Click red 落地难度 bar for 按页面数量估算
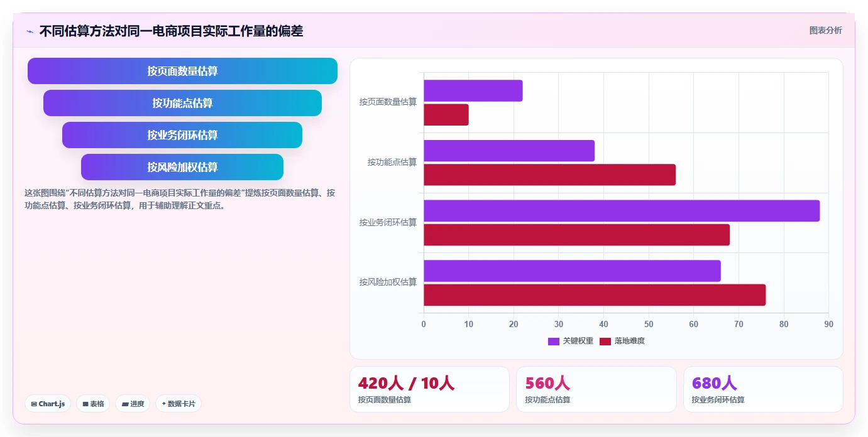Screen dimensions: 868x437 446,115
